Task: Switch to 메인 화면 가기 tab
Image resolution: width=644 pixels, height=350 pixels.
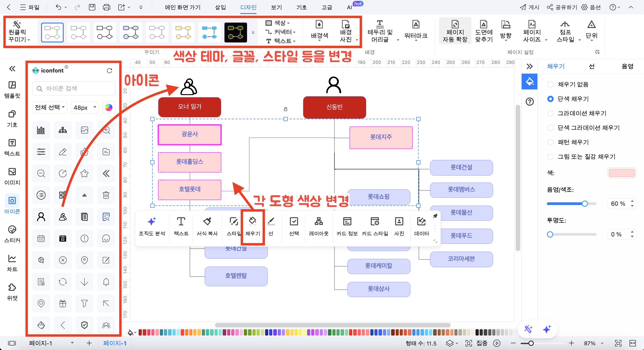Action: pos(183,7)
